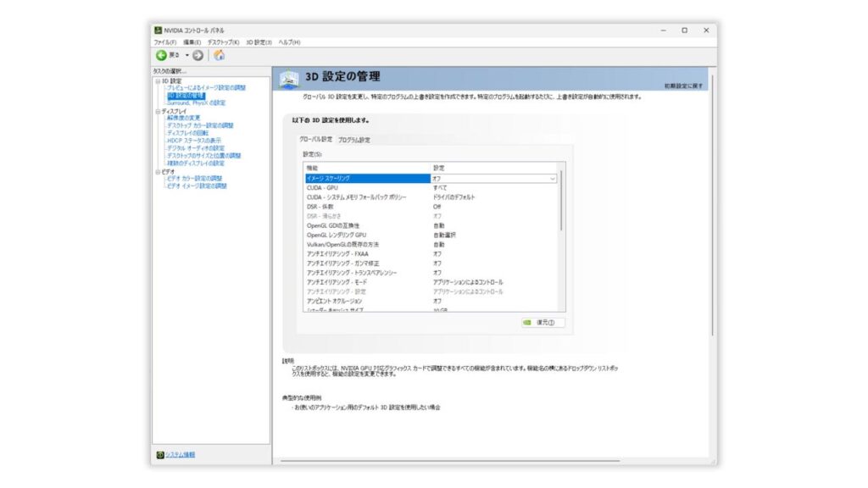Open the デスクトップ(K) menu
This screenshot has height=488, width=868.
(224, 42)
